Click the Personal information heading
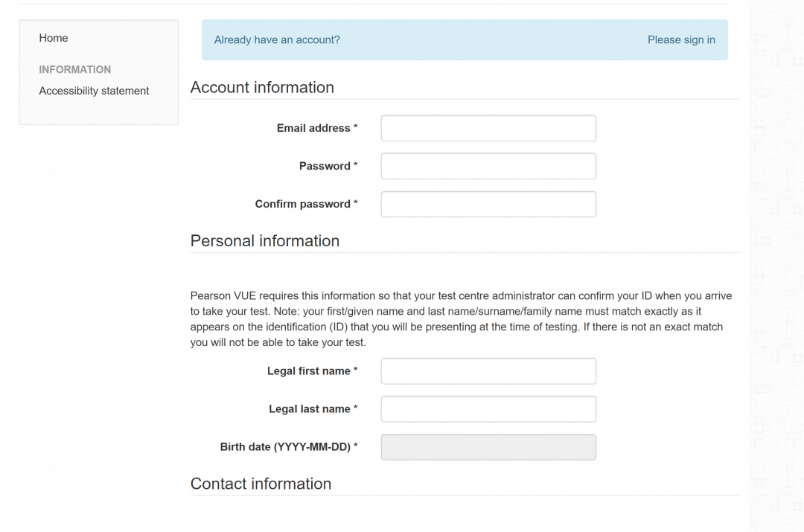Viewport: 804px width, 532px height. pyautogui.click(x=265, y=241)
